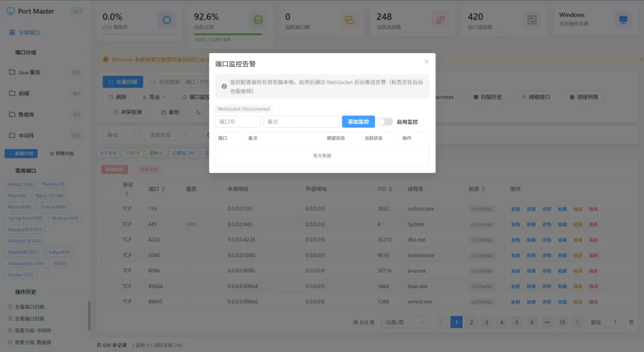Select 全部端口 in the sidebar
Image resolution: width=644 pixels, height=352 pixels.
click(x=24, y=32)
